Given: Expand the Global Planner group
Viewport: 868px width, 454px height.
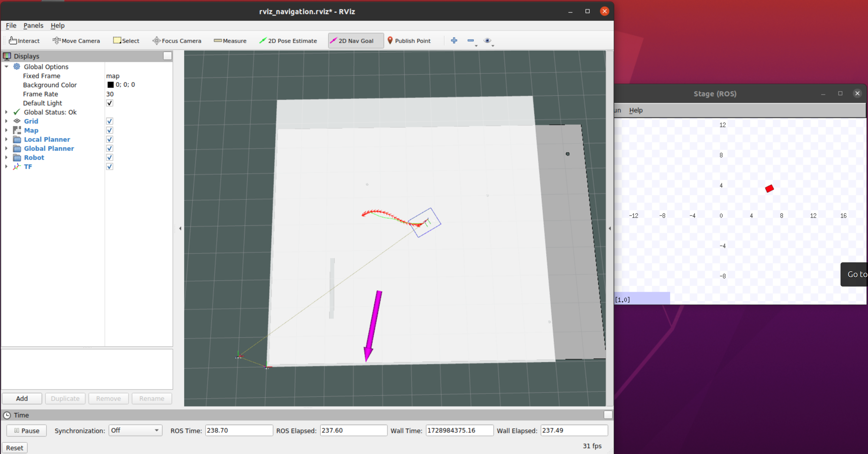Looking at the screenshot, I should pyautogui.click(x=6, y=148).
